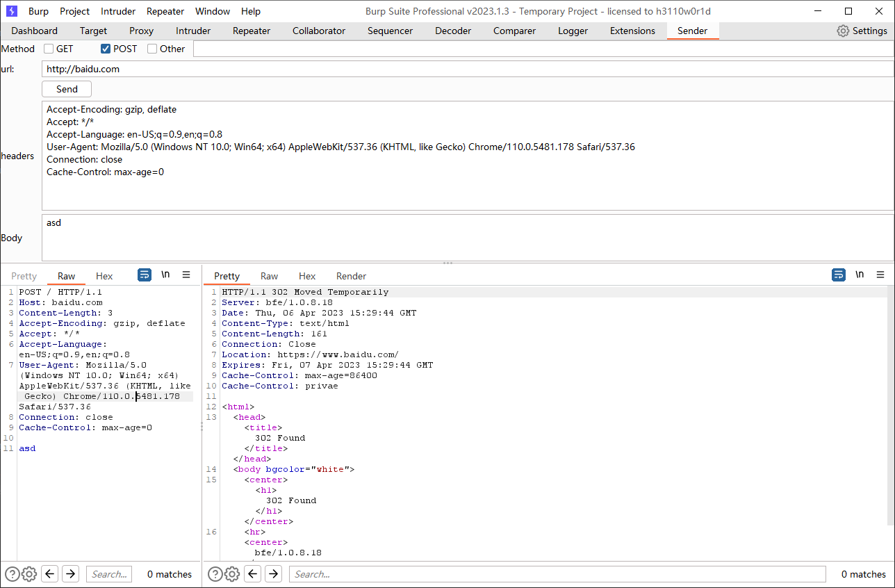Click 'Content-Length: 3' request line
The image size is (895, 588).
pyautogui.click(x=66, y=313)
